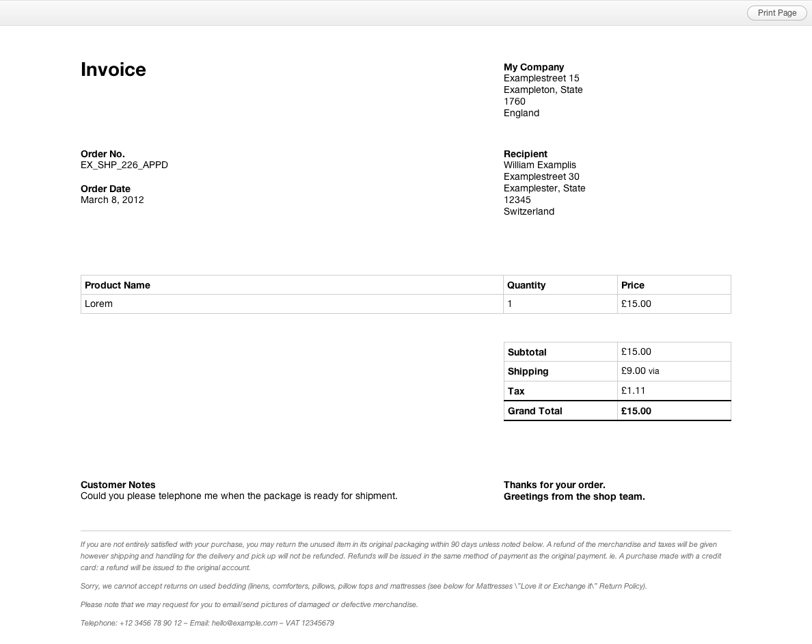812x644 pixels.
Task: Click the order number EX_SHP_226_APPD
Action: click(124, 165)
